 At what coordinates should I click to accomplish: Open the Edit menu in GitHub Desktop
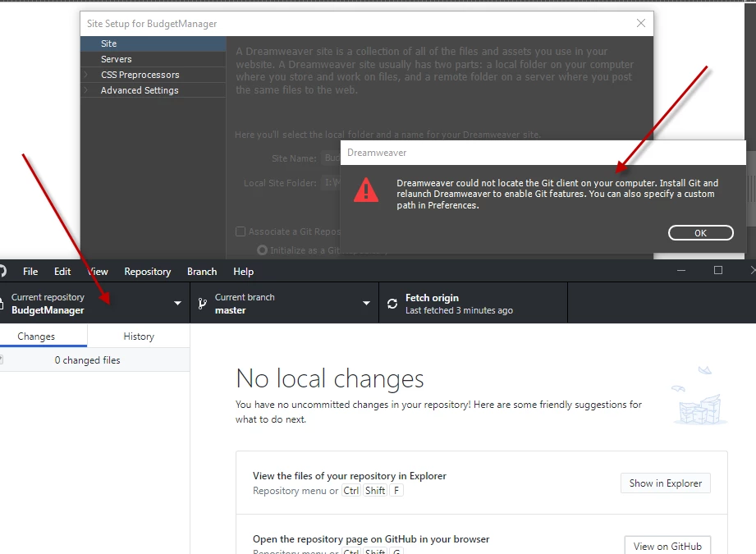pos(62,272)
